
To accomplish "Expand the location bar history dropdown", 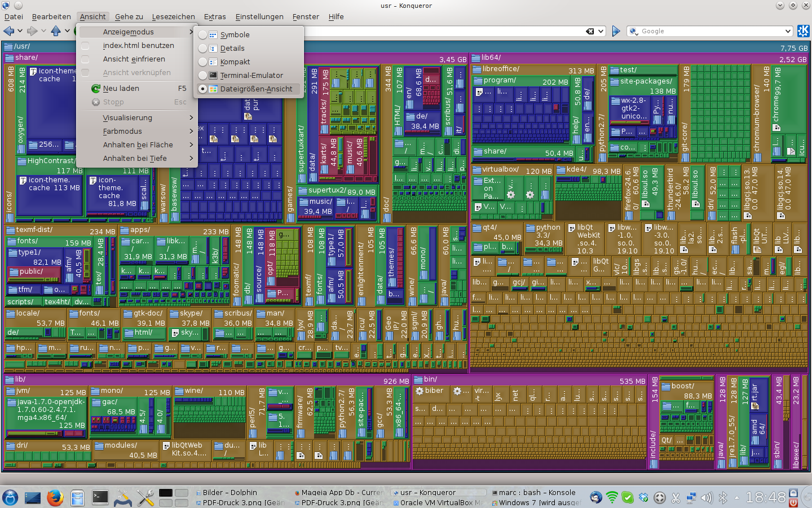I will tap(601, 31).
